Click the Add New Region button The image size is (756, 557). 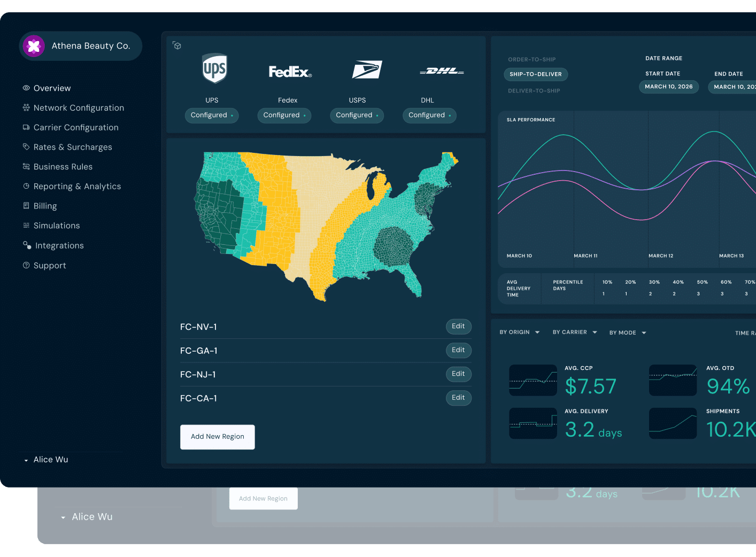click(x=217, y=437)
